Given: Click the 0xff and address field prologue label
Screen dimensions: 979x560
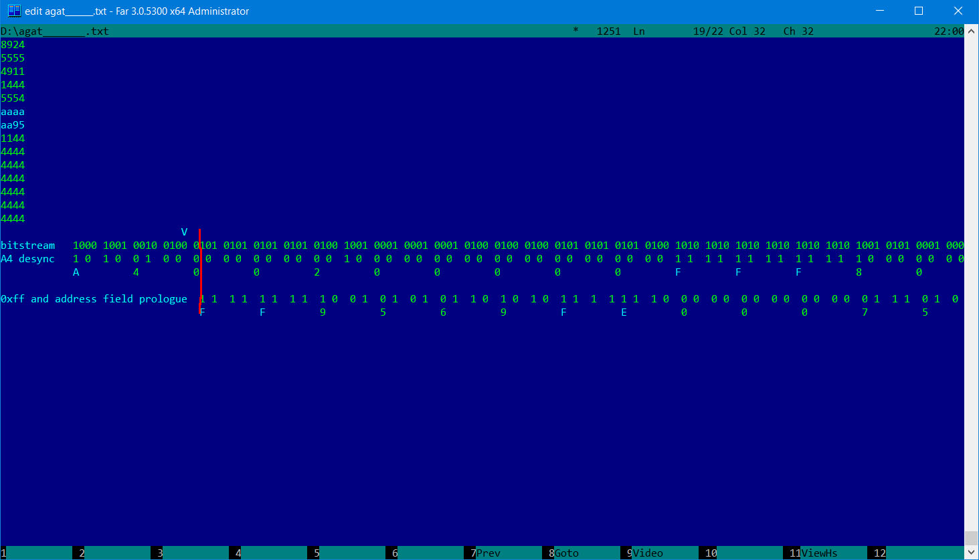Looking at the screenshot, I should 94,299.
